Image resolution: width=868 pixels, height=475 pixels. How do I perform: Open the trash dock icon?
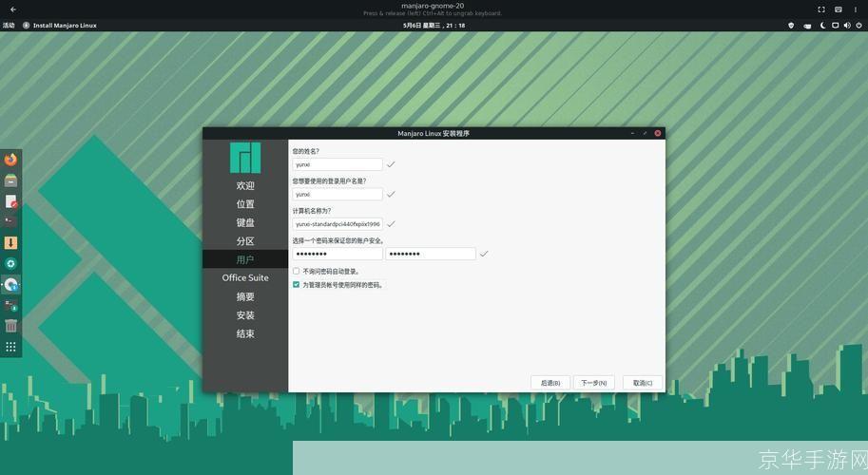click(x=10, y=326)
